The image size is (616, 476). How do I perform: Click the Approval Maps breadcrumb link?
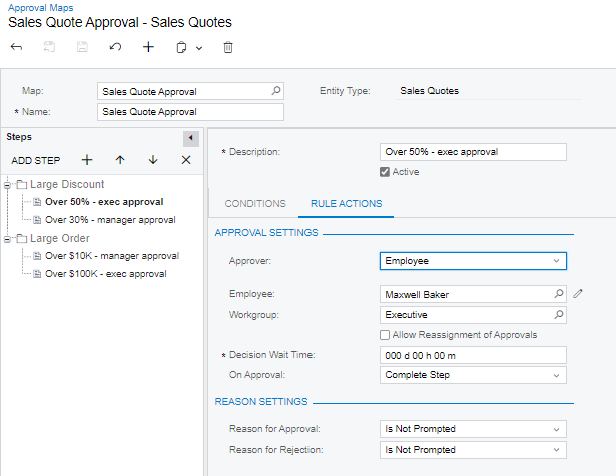40,8
